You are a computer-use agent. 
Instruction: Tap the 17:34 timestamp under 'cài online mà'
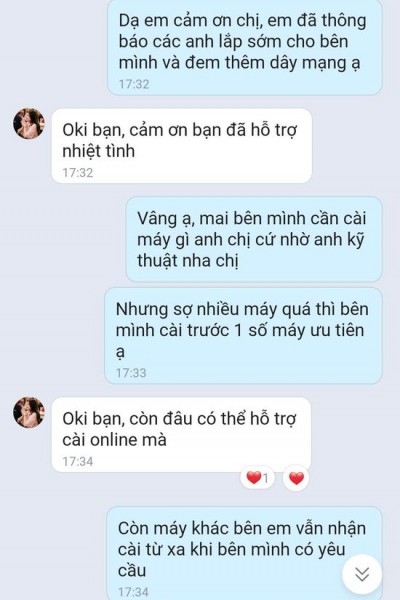pyautogui.click(x=78, y=461)
